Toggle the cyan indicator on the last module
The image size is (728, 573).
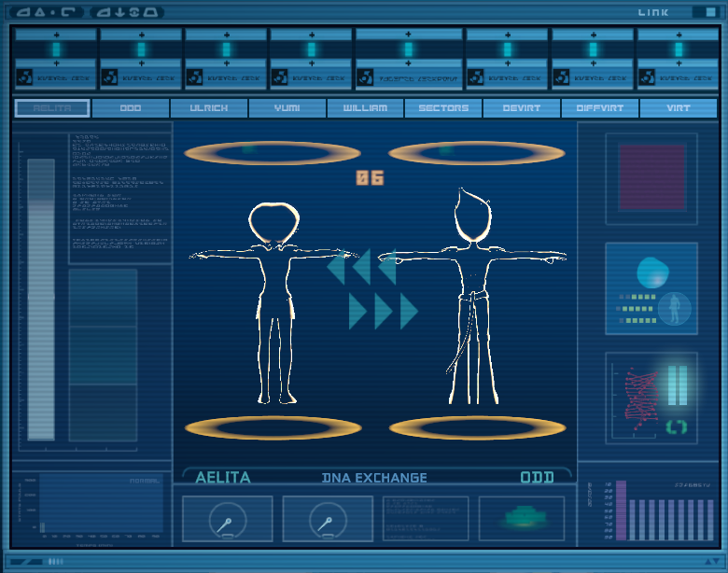[679, 49]
